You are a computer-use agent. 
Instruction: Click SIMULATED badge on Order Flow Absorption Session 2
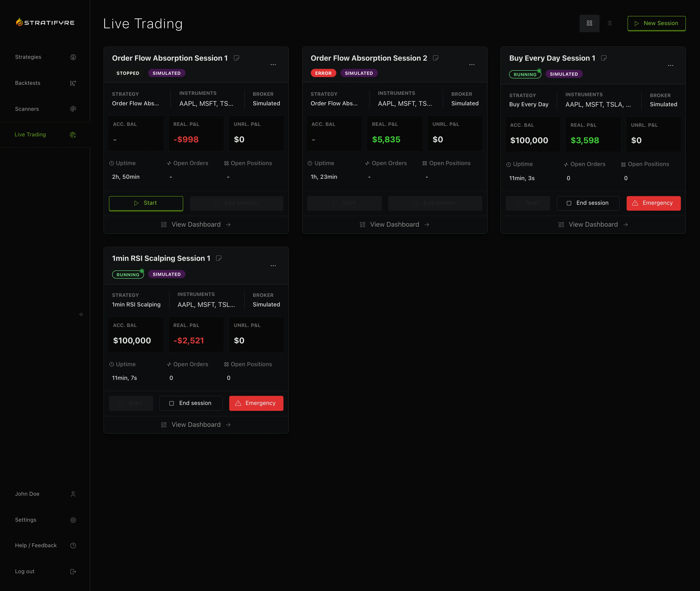tap(359, 73)
